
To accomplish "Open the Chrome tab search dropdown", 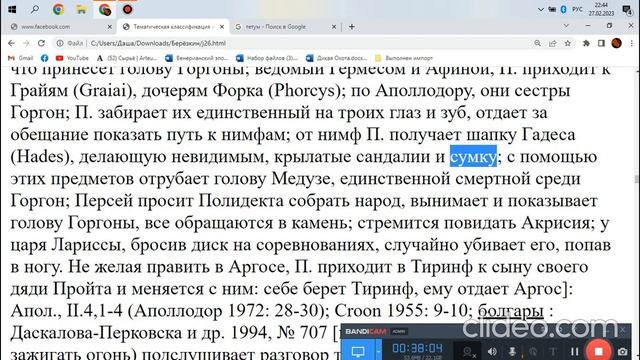I will [x=566, y=26].
